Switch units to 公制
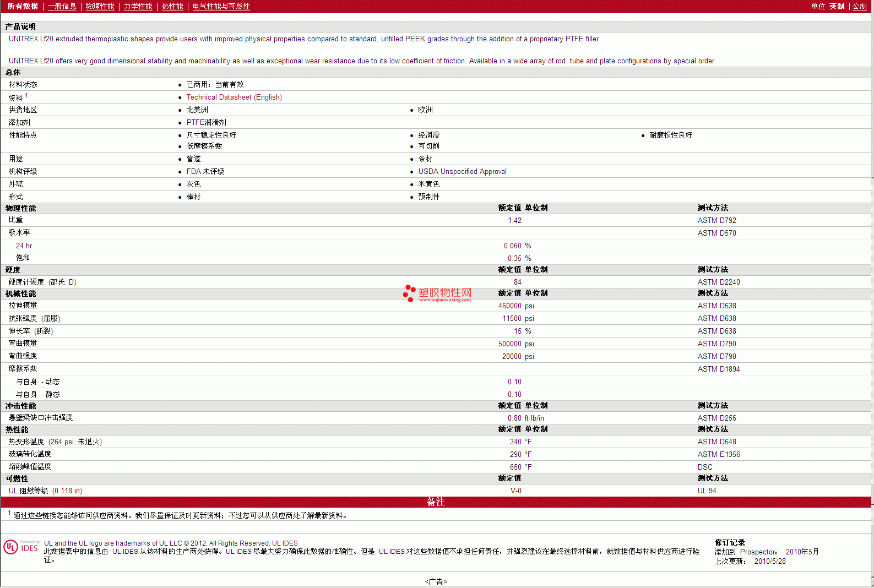Image resolution: width=874 pixels, height=588 pixels. 860,6
